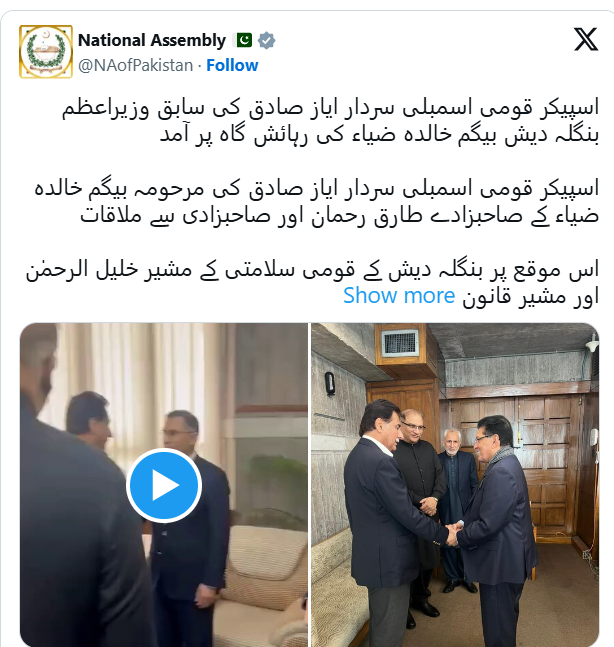Click the line mentioning طارق رحمان
Image resolution: width=614 pixels, height=647 pixels.
point(339,216)
